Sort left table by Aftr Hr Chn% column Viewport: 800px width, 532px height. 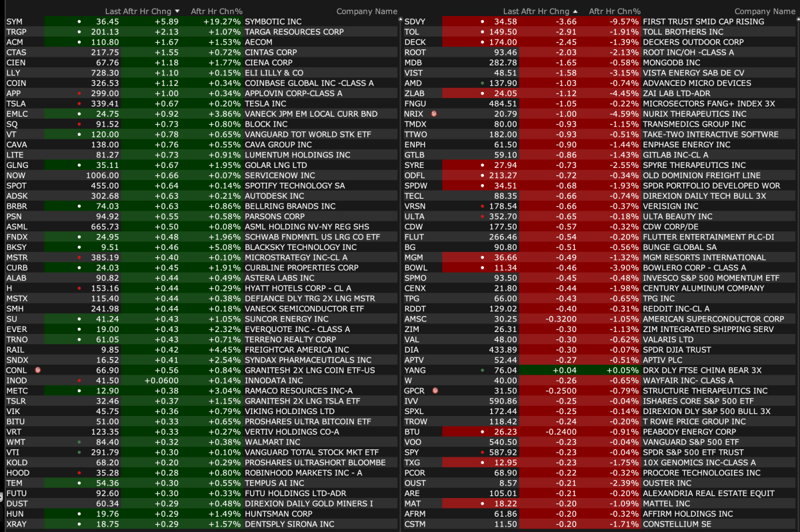[x=216, y=11]
